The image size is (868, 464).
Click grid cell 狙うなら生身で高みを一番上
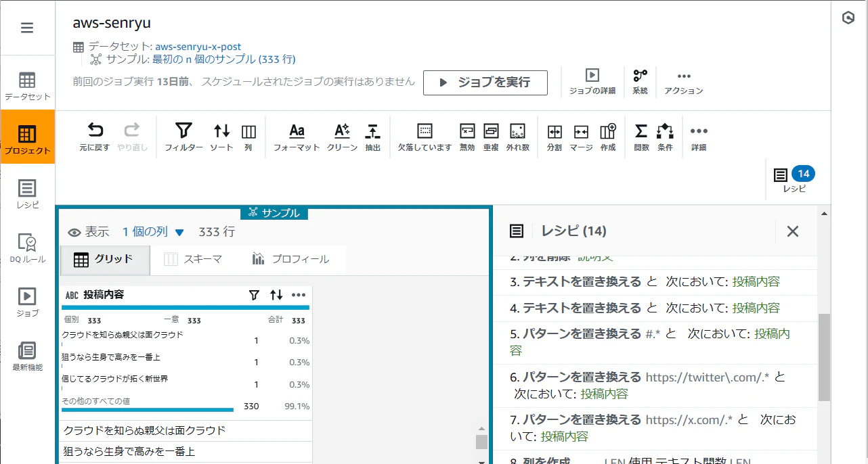[186, 452]
